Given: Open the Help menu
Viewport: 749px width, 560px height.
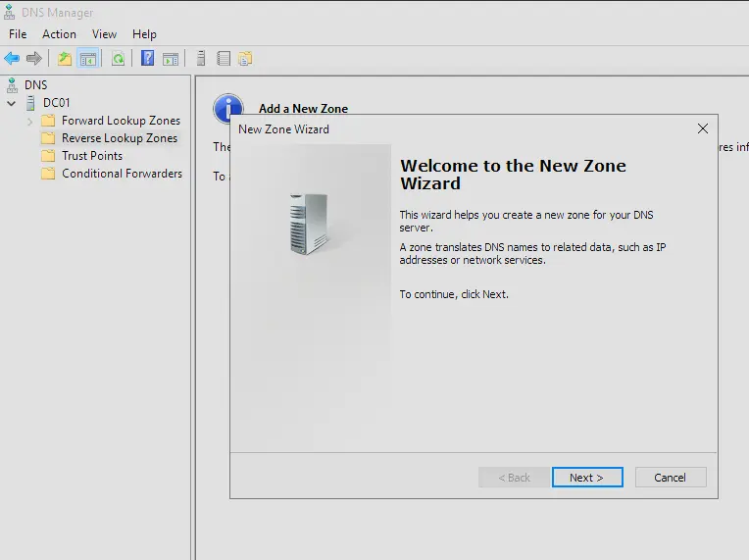Looking at the screenshot, I should click(x=144, y=34).
